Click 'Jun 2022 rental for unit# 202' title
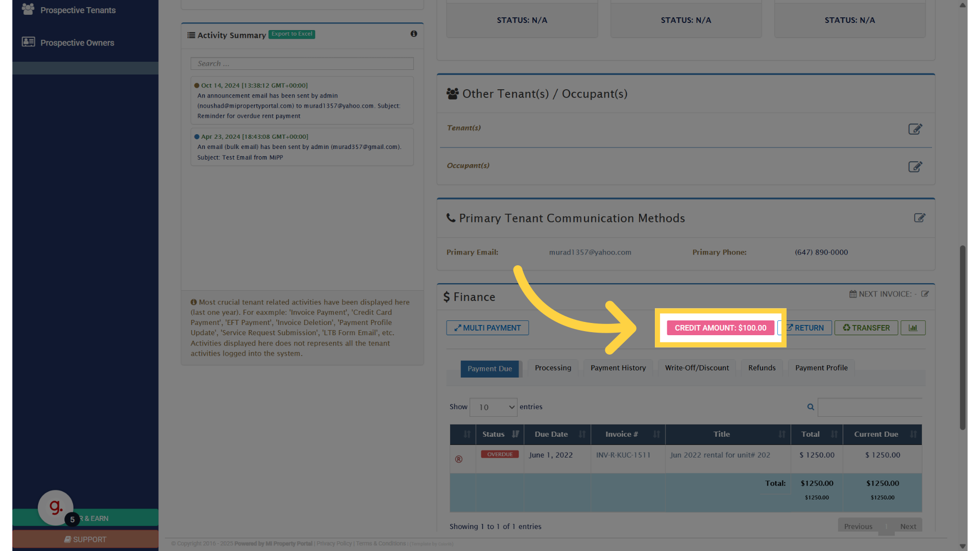This screenshot has height=551, width=980. [x=720, y=455]
